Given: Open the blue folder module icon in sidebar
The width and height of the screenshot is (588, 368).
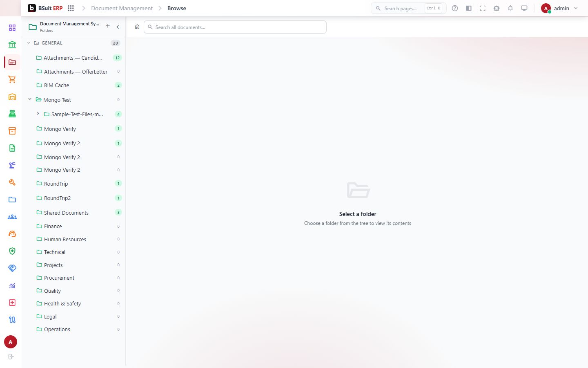Looking at the screenshot, I should pyautogui.click(x=12, y=200).
